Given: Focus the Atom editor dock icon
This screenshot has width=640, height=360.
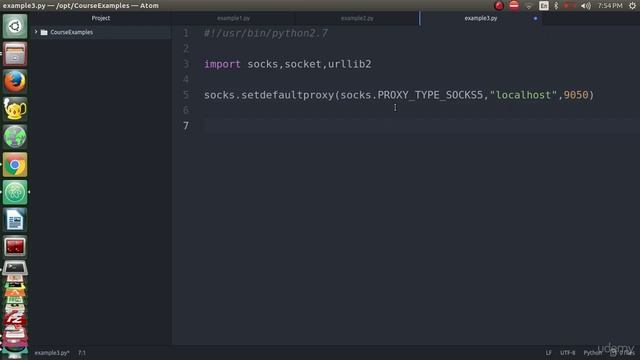Looking at the screenshot, I should [x=15, y=192].
